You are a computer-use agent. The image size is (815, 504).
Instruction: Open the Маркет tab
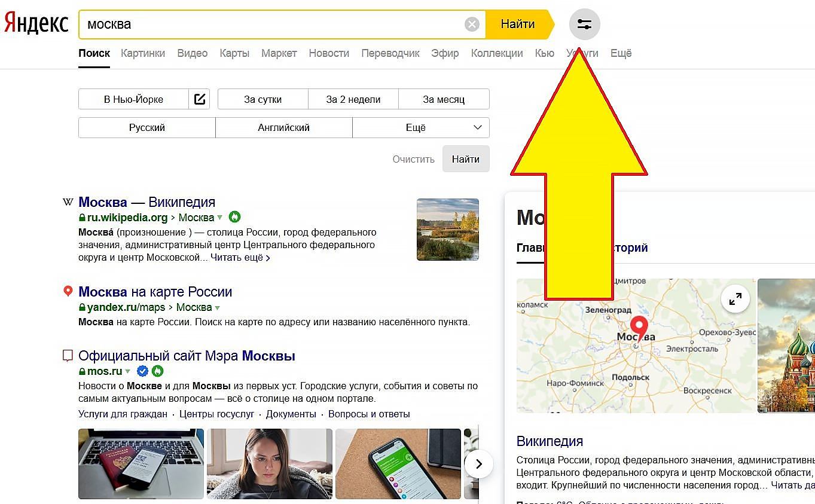[x=279, y=53]
